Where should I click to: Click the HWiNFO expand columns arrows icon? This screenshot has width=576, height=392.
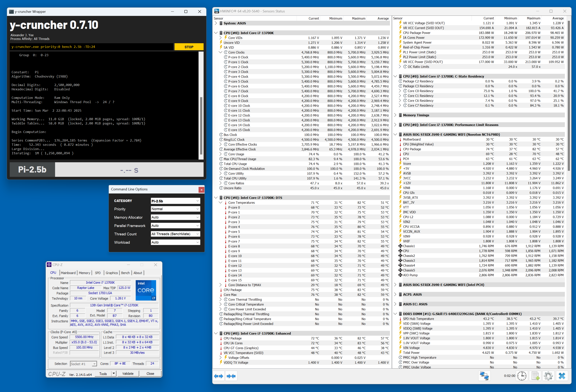coord(218,376)
